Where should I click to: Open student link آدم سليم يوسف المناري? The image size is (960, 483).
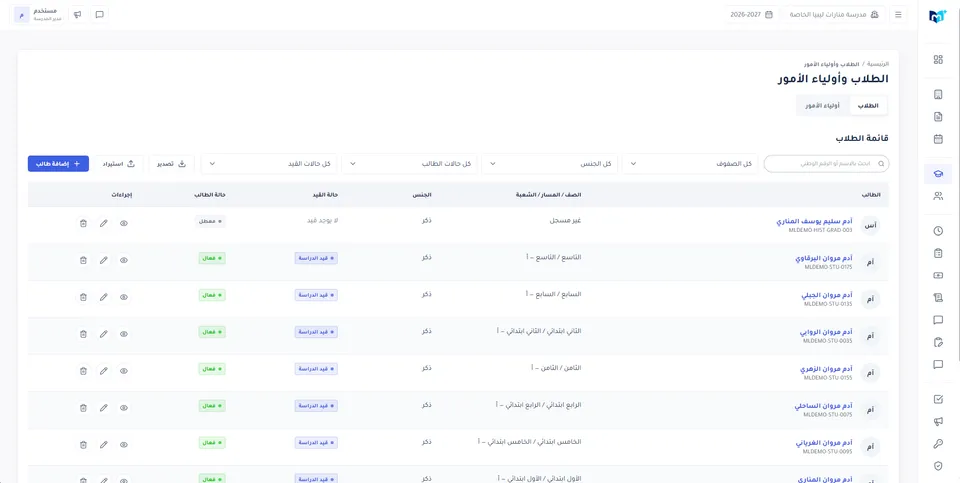coord(814,221)
